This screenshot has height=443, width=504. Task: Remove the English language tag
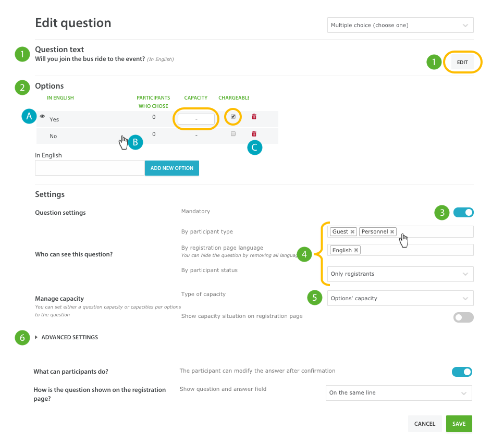356,250
